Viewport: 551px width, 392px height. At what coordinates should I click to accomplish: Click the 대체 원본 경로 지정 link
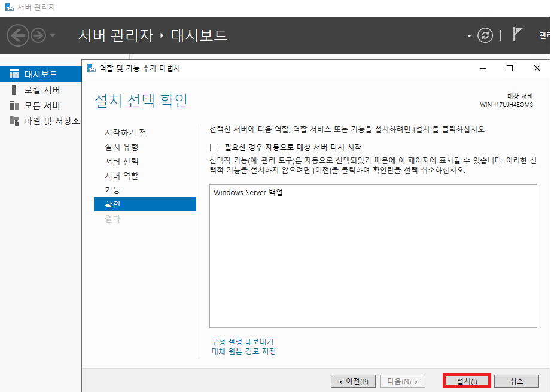243,351
